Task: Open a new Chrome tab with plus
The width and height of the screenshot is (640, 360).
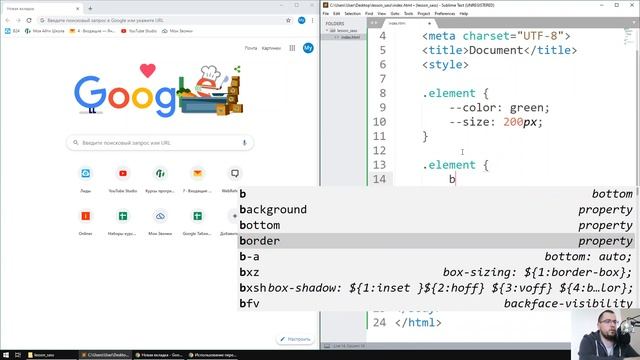Action: click(90, 8)
